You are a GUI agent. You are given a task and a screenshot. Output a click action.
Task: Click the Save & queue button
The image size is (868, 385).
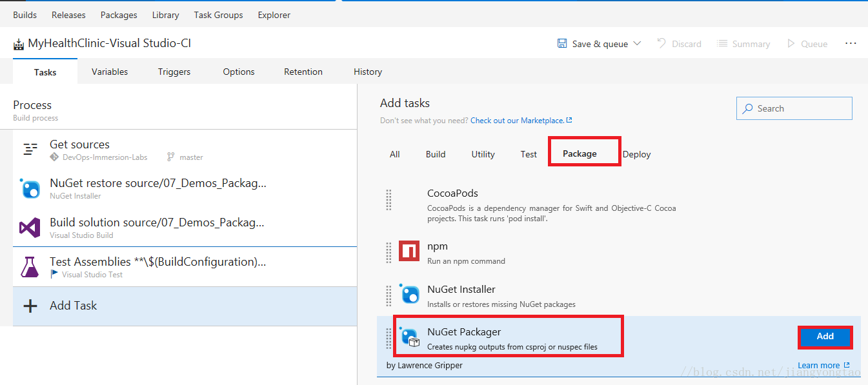point(600,43)
